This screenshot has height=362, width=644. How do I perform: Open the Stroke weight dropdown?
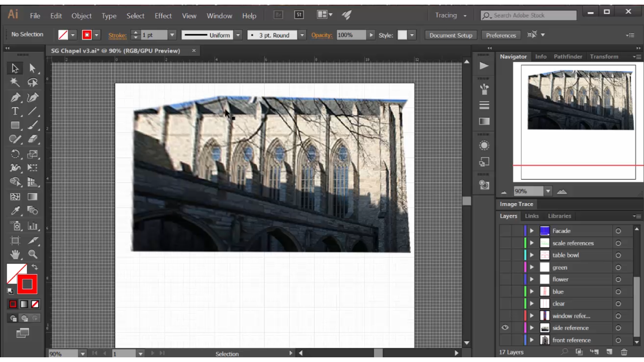(x=172, y=35)
